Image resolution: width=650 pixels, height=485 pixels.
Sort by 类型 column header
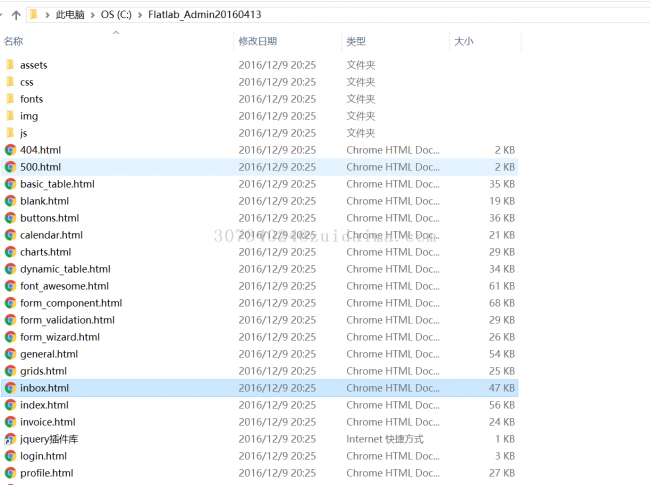pyautogui.click(x=356, y=41)
